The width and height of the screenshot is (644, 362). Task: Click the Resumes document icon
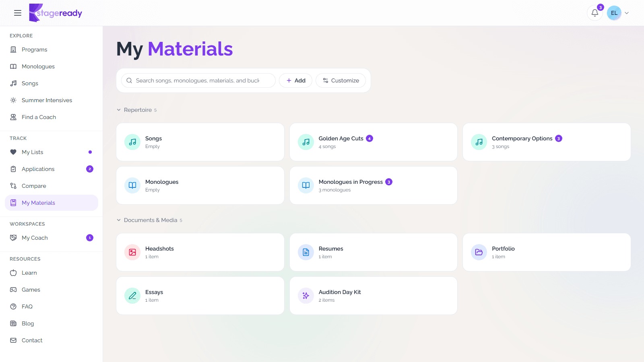click(306, 252)
